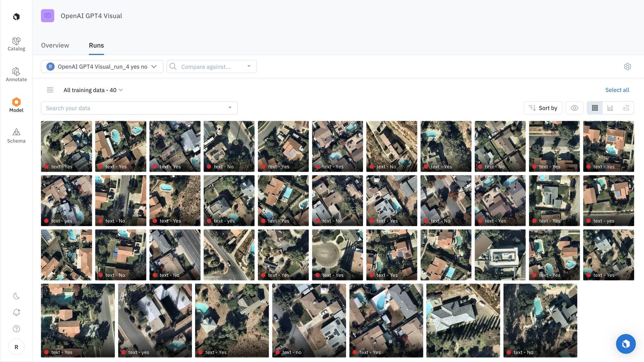Viewport: 644px width, 362px height.
Task: Click the Select all link
Action: [617, 90]
